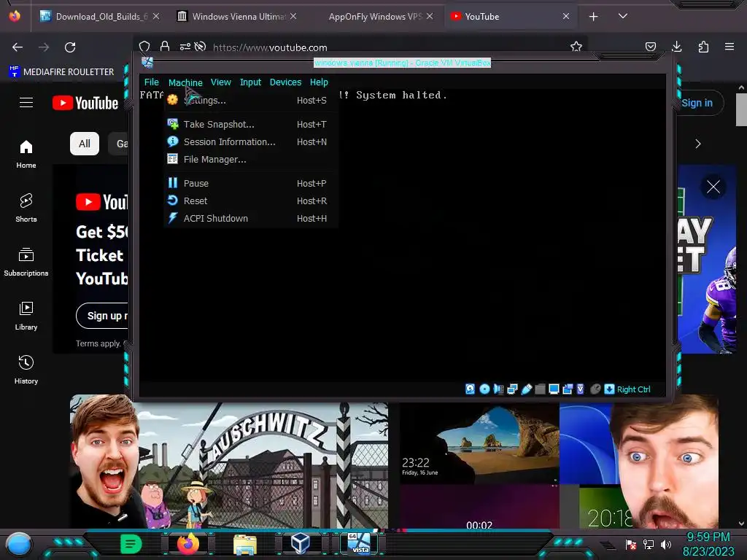Viewport: 747px width, 560px height.
Task: Open a new browser tab
Action: pos(593,17)
